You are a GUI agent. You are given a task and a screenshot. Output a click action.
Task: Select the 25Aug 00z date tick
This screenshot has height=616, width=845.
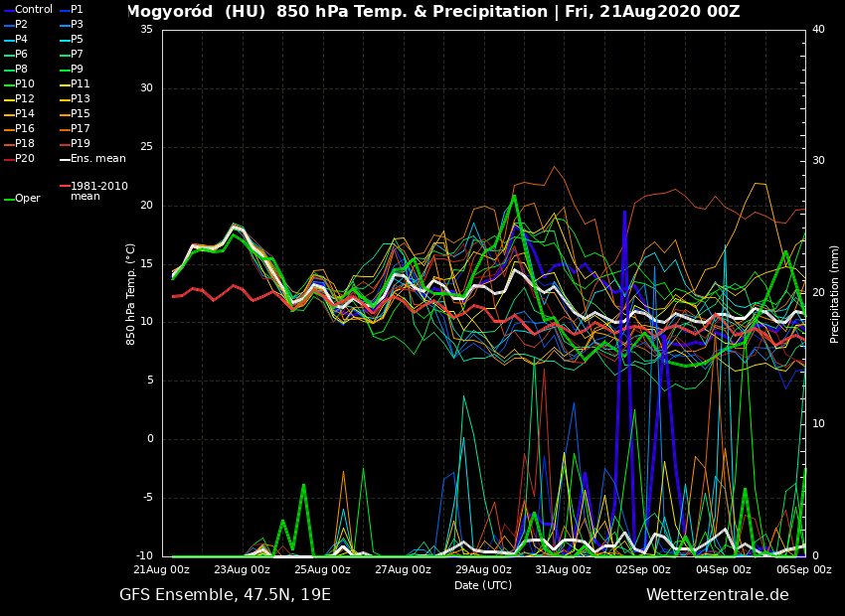coord(323,569)
